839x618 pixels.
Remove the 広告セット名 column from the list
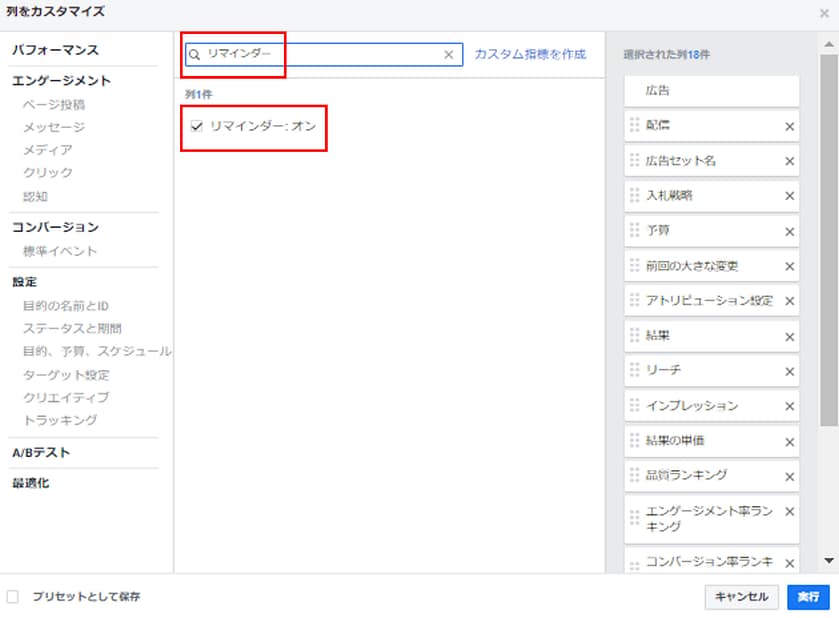click(x=789, y=161)
